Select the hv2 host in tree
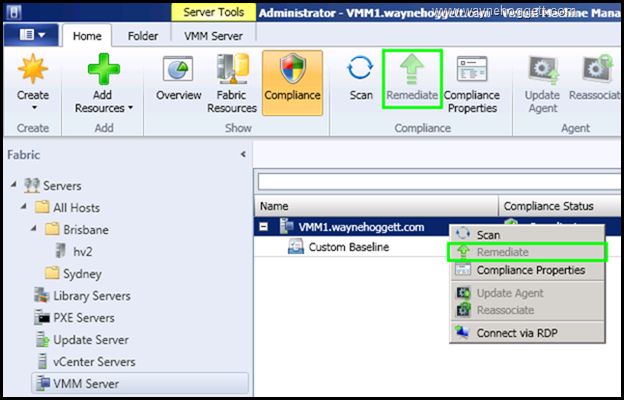624x400 pixels. tap(74, 252)
